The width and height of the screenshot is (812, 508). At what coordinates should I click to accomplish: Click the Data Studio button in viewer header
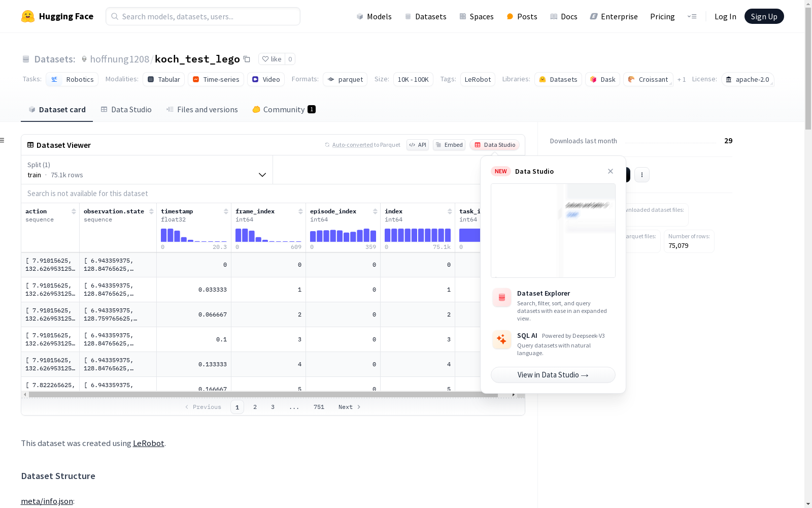pos(495,145)
